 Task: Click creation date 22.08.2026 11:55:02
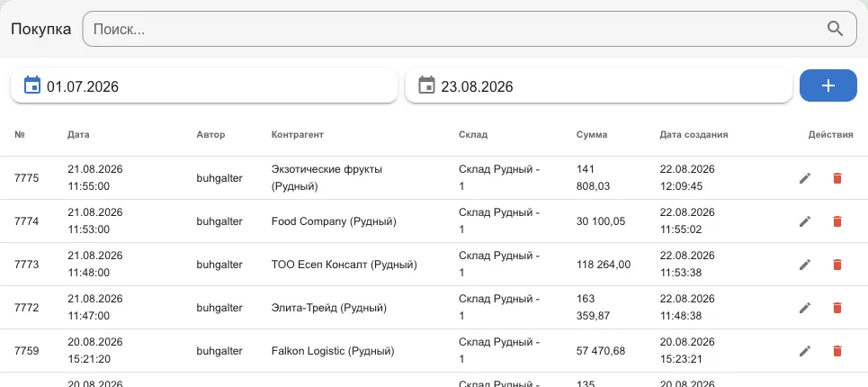[687, 220]
